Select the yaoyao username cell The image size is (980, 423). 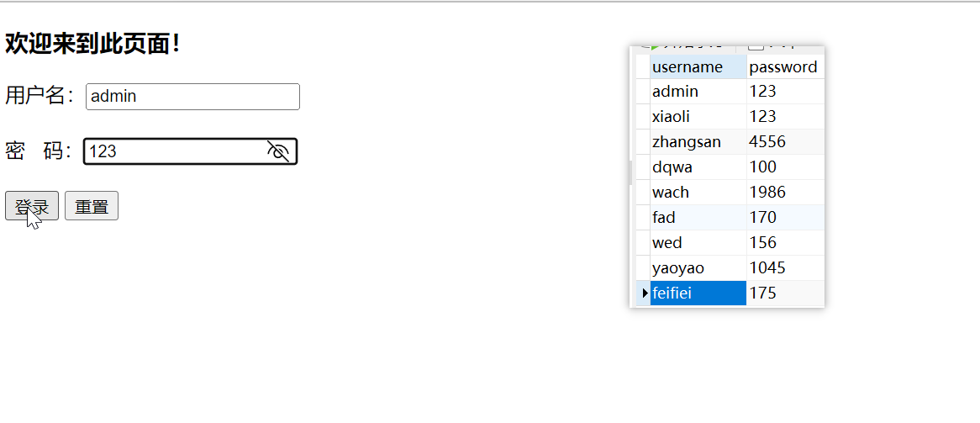pyautogui.click(x=698, y=267)
